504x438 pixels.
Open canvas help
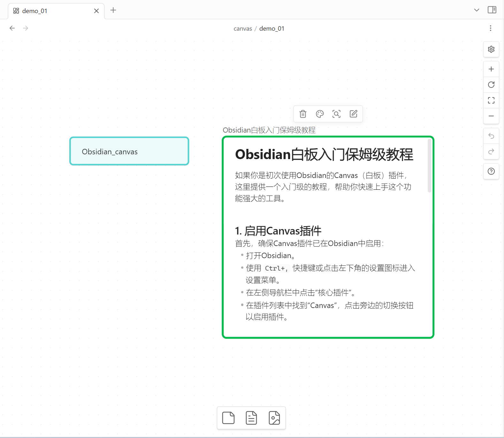coord(491,171)
